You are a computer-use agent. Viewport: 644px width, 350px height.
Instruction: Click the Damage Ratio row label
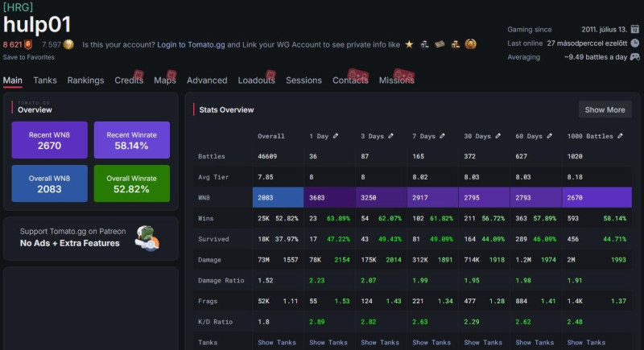[x=221, y=280]
